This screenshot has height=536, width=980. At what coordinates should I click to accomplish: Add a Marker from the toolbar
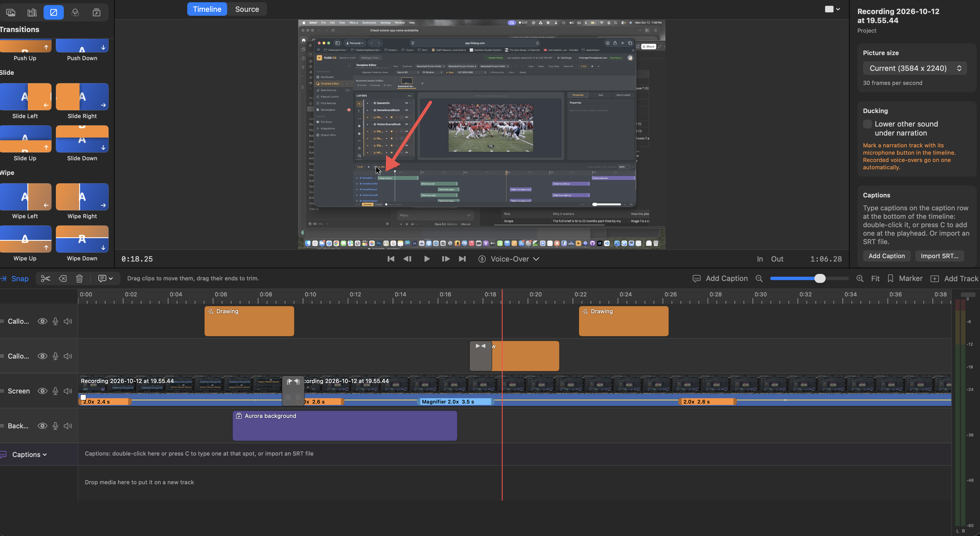click(x=905, y=279)
